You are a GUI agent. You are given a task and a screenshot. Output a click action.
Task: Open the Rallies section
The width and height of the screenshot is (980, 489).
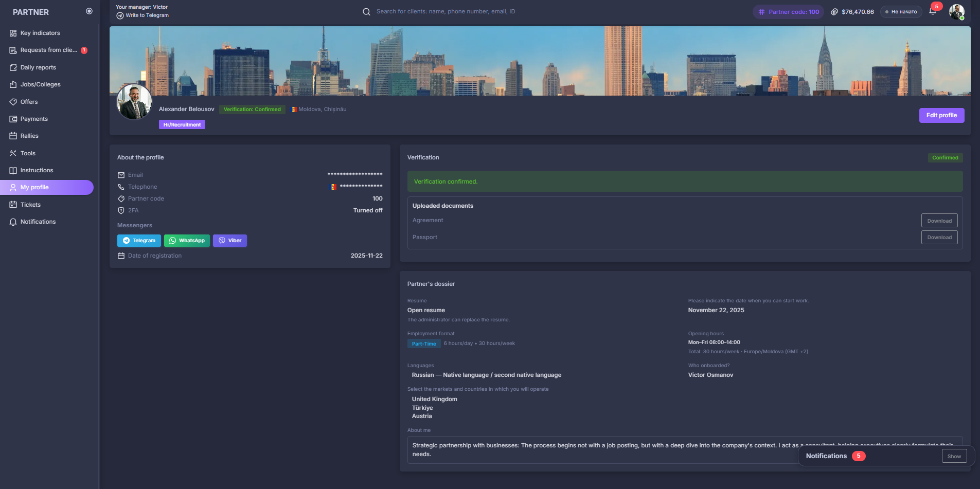pyautogui.click(x=29, y=135)
